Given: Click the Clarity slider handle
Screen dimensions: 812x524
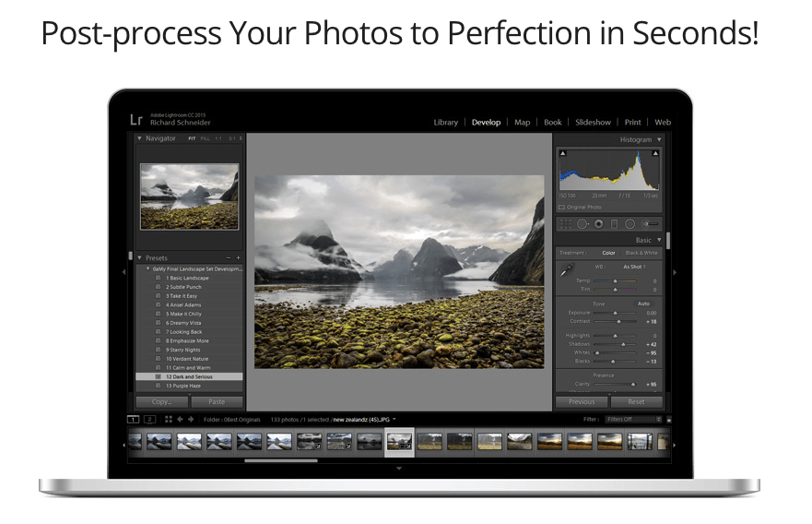Looking at the screenshot, I should tap(633, 384).
